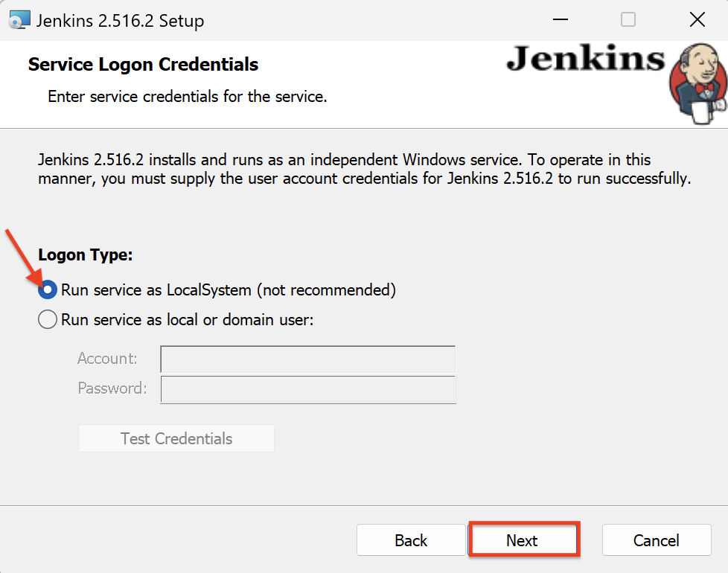
Task: Click the Enter service credentials subtitle text
Action: point(187,97)
